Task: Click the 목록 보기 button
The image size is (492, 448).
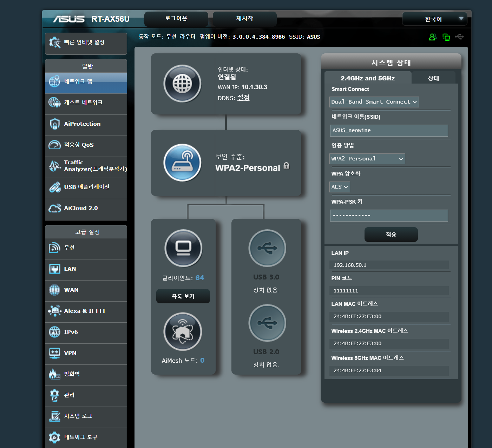Action: pos(183,296)
